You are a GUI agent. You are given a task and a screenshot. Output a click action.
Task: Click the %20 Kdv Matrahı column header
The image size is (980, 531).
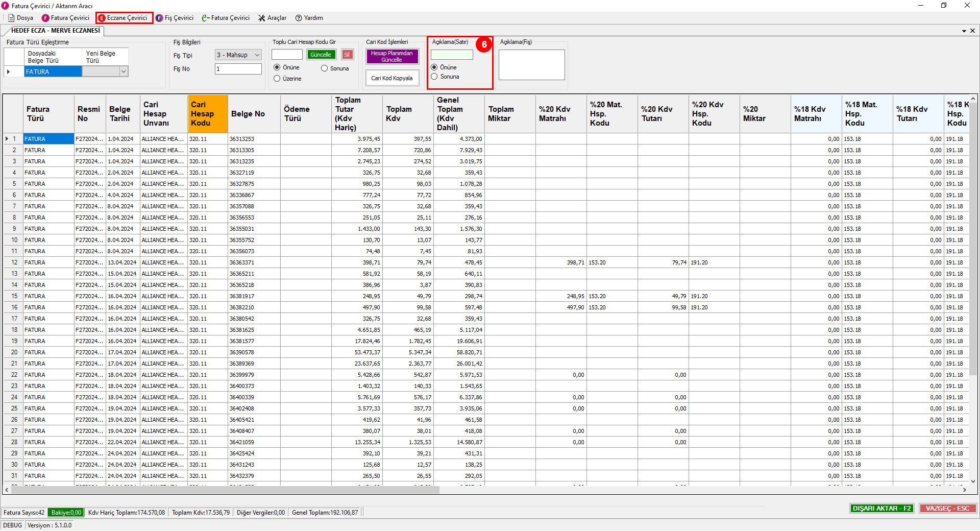(561, 114)
